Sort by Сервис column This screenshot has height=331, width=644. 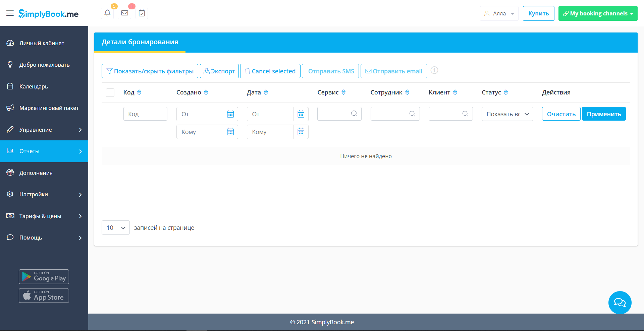pos(343,92)
